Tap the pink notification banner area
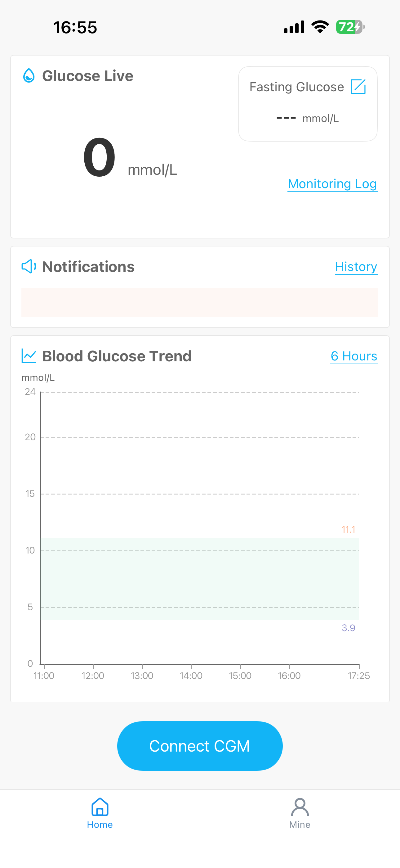 [x=199, y=302]
